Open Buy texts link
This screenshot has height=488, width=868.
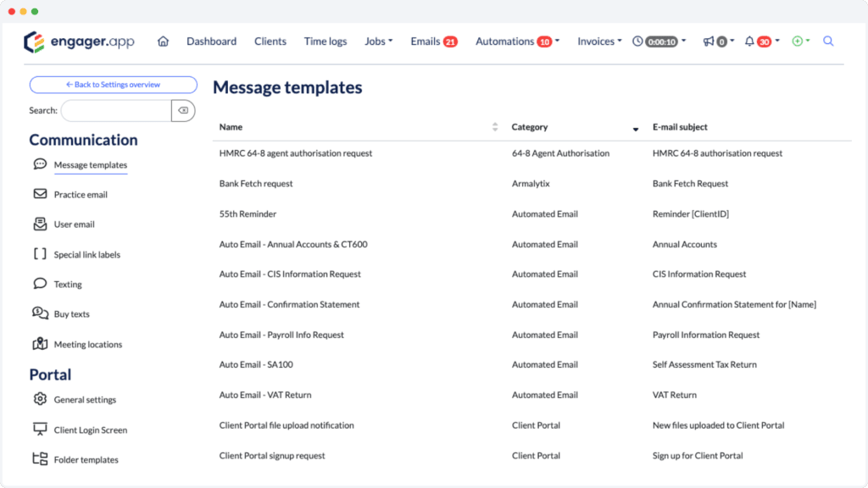point(71,314)
